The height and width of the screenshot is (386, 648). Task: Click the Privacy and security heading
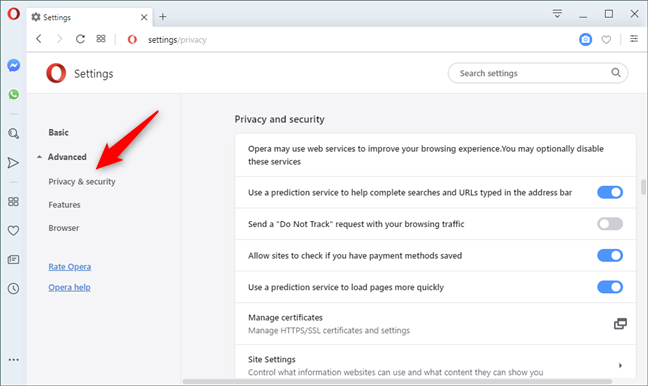coord(279,119)
